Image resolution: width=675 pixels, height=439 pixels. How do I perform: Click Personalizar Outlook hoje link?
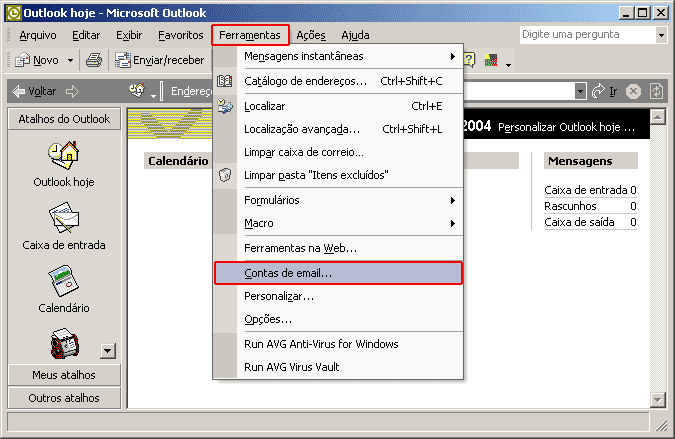[x=566, y=127]
